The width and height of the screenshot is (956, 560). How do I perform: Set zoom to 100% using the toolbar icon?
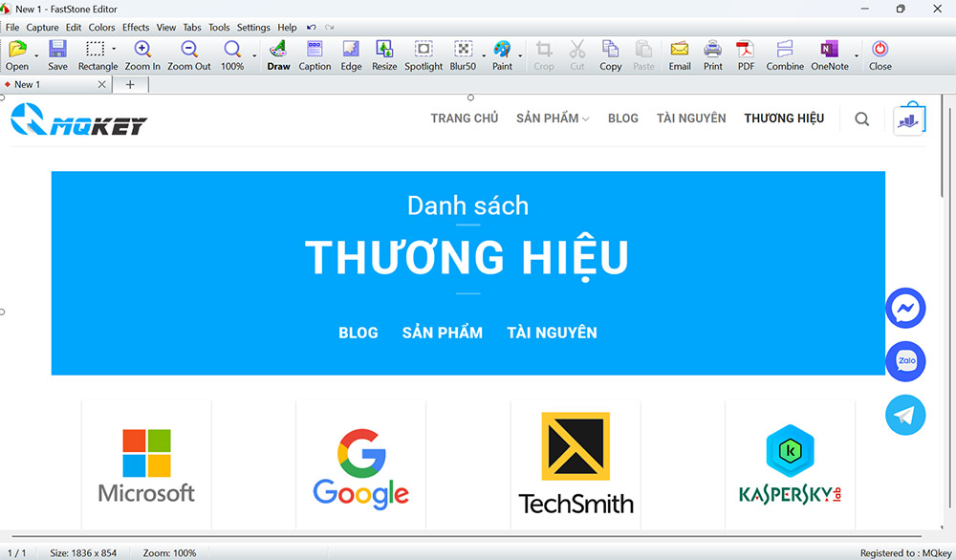tap(232, 50)
